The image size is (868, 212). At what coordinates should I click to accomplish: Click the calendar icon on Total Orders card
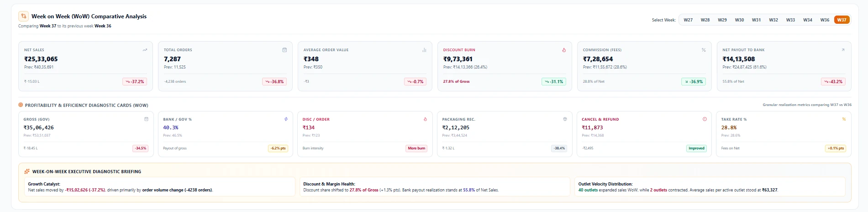[x=284, y=50]
